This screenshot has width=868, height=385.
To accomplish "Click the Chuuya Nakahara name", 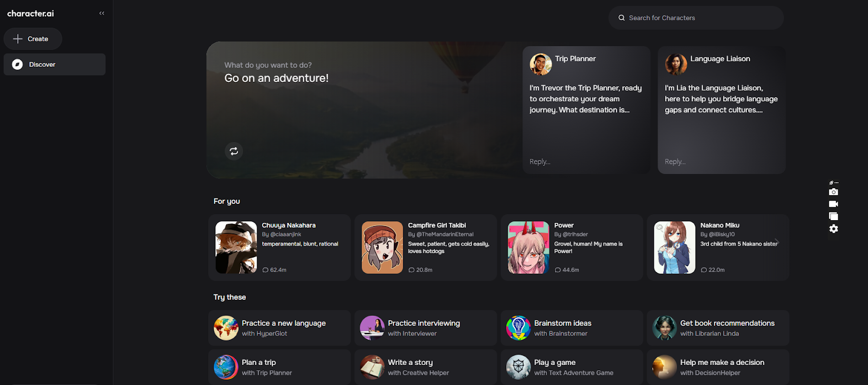I will tap(289, 226).
